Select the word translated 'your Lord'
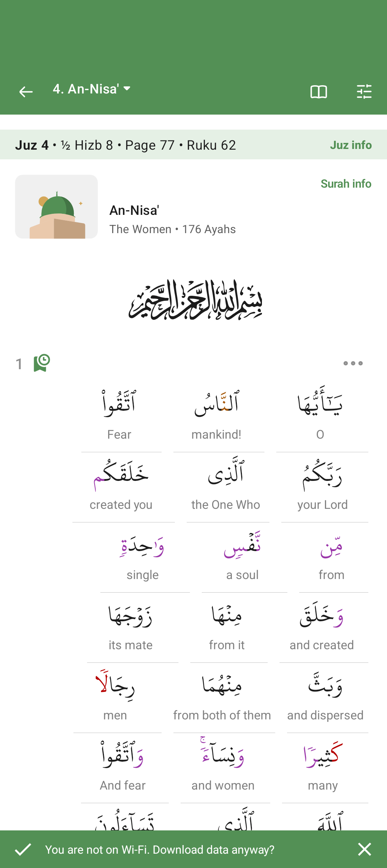This screenshot has height=868, width=387. point(322,486)
